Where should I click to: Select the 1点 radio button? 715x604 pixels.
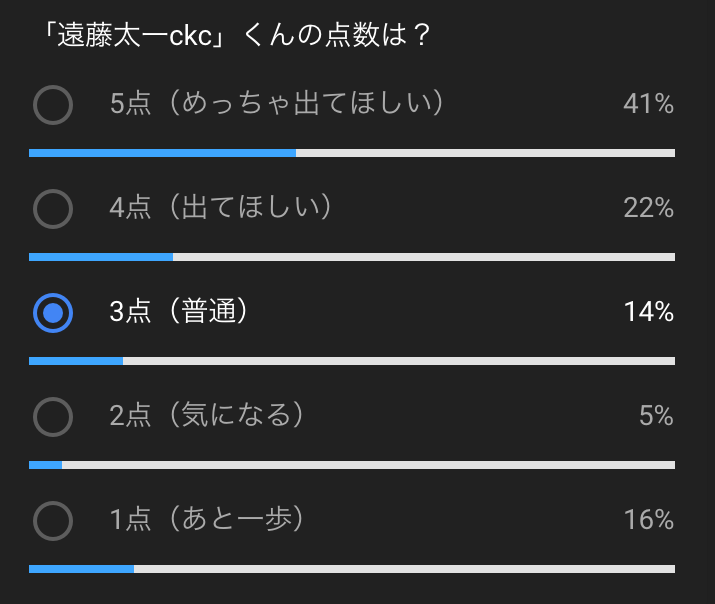[53, 521]
